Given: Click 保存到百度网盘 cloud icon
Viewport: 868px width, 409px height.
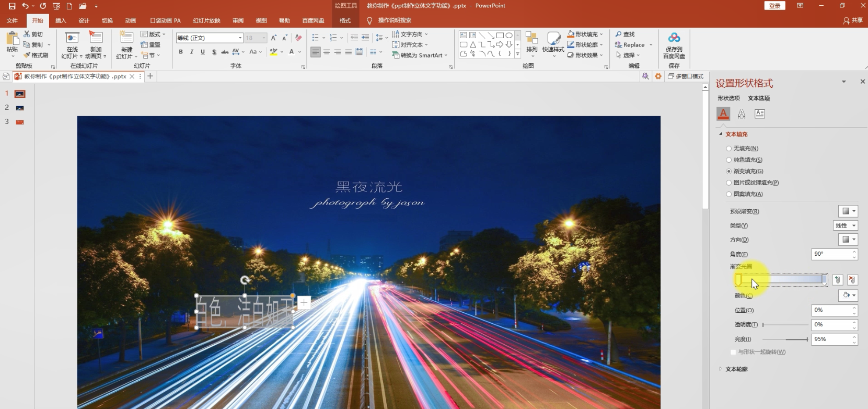Looking at the screenshot, I should point(674,45).
